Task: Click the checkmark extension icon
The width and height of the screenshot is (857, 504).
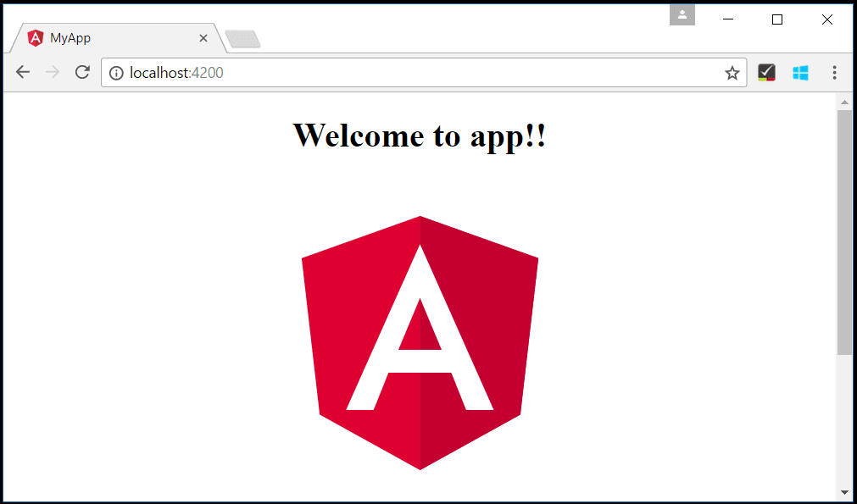Action: tap(766, 72)
